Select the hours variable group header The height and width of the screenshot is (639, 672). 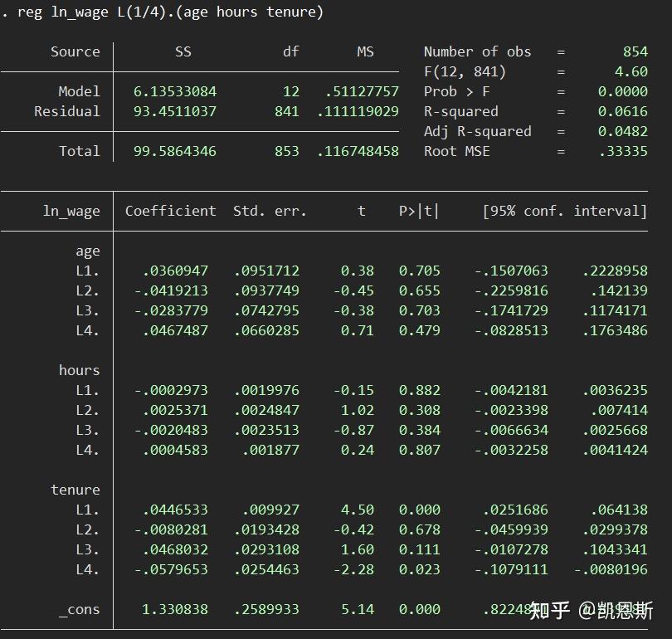80,370
